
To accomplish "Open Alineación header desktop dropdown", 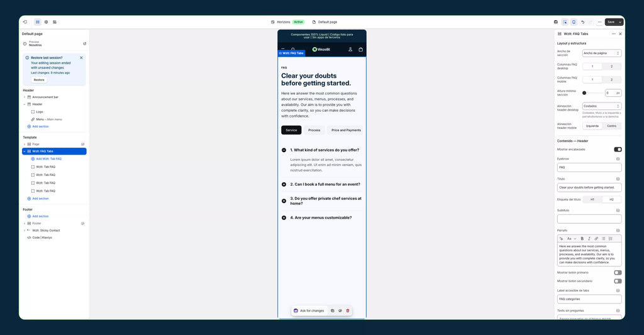I will click(602, 106).
